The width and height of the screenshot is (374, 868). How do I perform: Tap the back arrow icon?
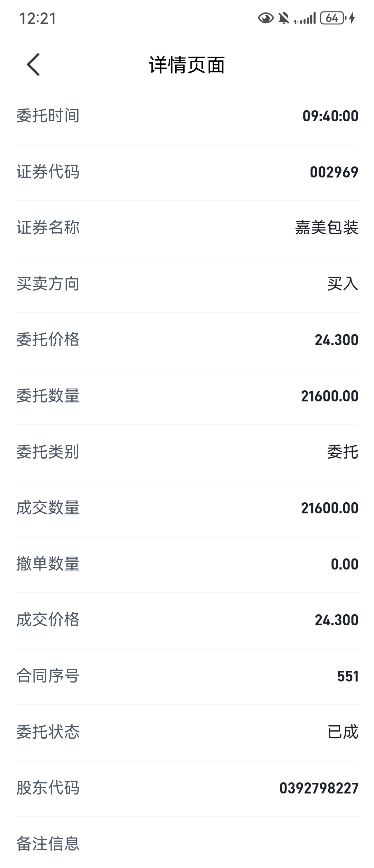coord(34,64)
